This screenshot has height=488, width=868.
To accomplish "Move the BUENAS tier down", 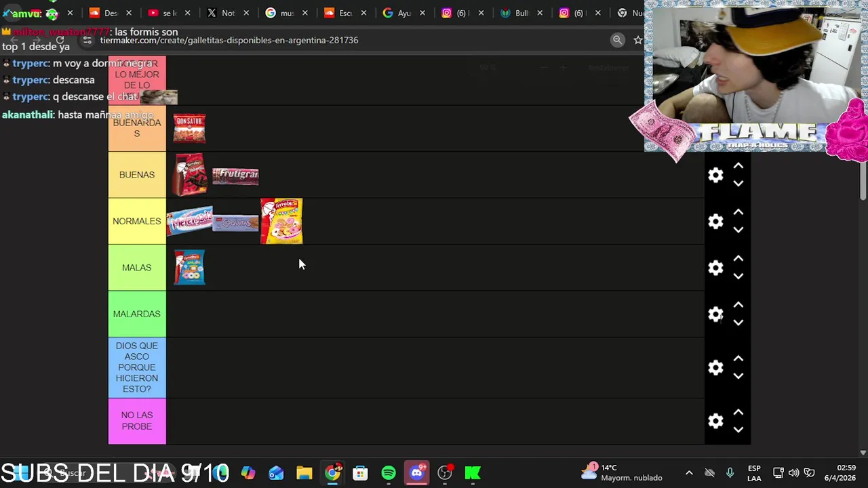I will [x=738, y=184].
